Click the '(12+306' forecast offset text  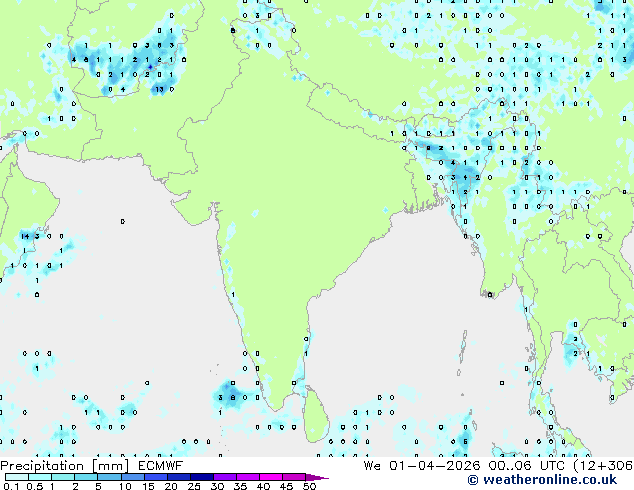point(603,466)
